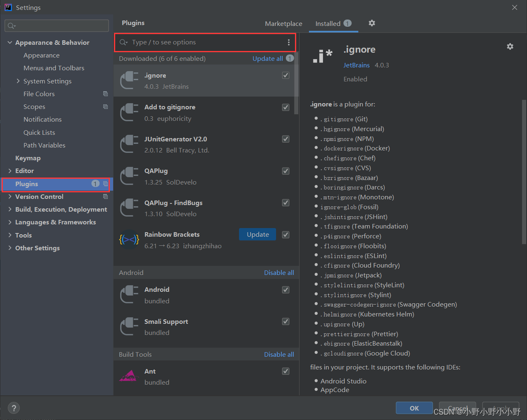Toggle the Smali Support checkbox

[286, 321]
